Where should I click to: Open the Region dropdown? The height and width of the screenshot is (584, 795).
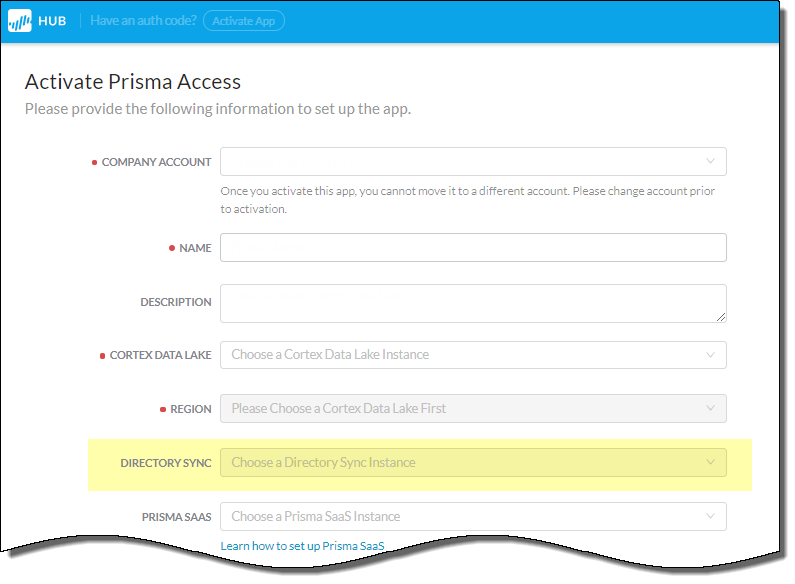coord(473,409)
